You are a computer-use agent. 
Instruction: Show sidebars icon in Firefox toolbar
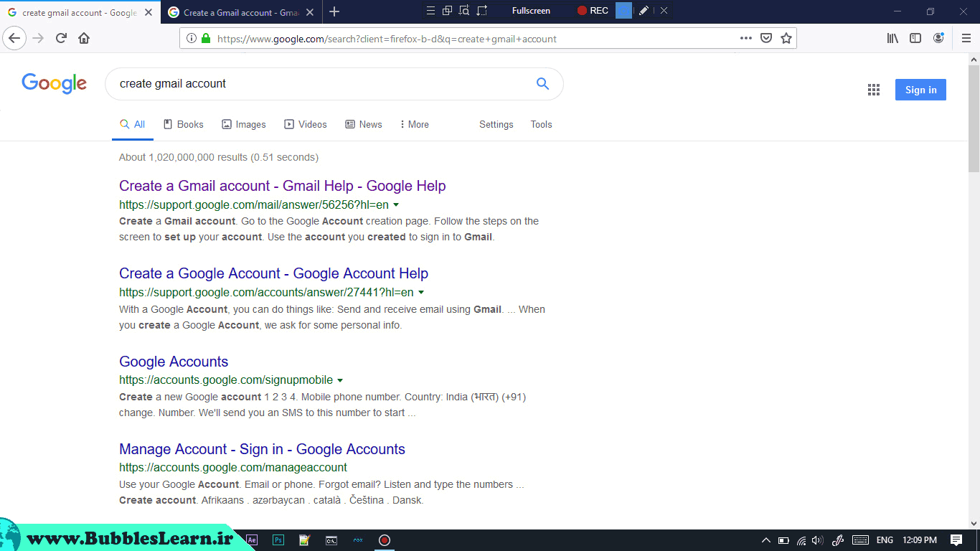coord(915,39)
